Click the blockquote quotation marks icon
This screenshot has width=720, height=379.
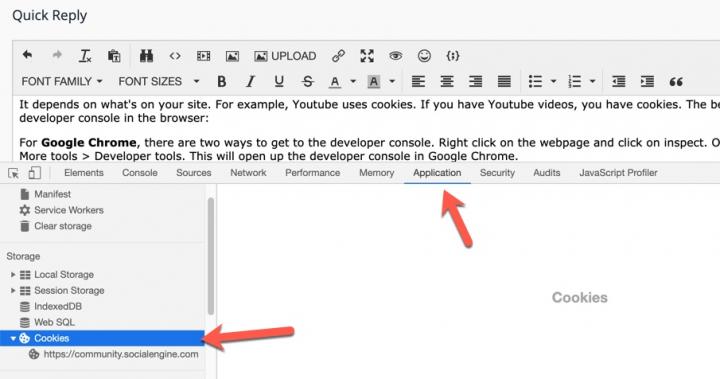[676, 82]
